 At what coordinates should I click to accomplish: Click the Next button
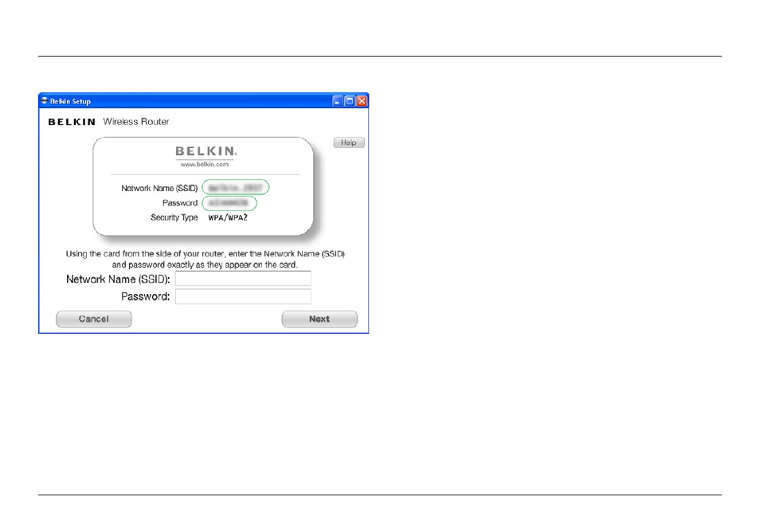[319, 319]
